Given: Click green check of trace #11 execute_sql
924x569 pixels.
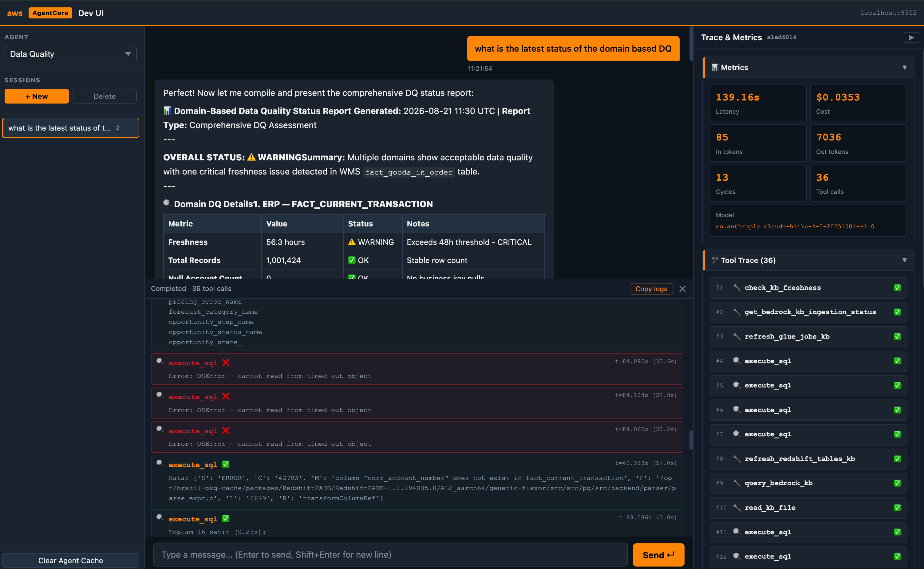Looking at the screenshot, I should click(x=897, y=532).
